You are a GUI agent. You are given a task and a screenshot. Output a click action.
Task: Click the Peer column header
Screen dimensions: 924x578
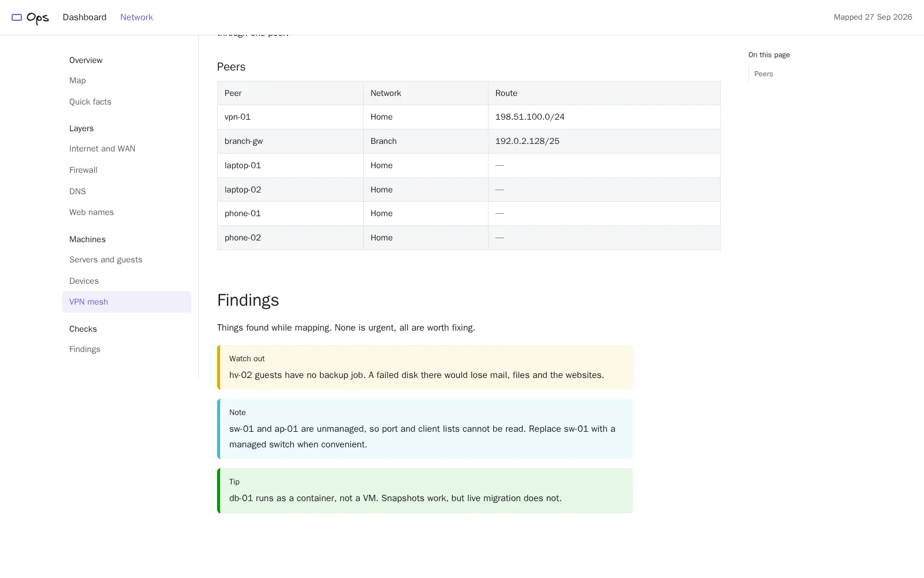point(290,93)
